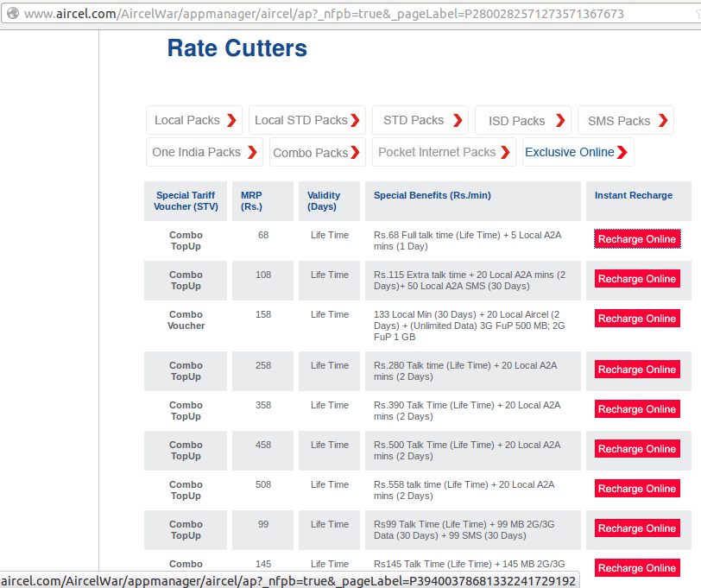Click Special Tariff Voucher (STV) column header
The image size is (701, 588).
coord(186,201)
